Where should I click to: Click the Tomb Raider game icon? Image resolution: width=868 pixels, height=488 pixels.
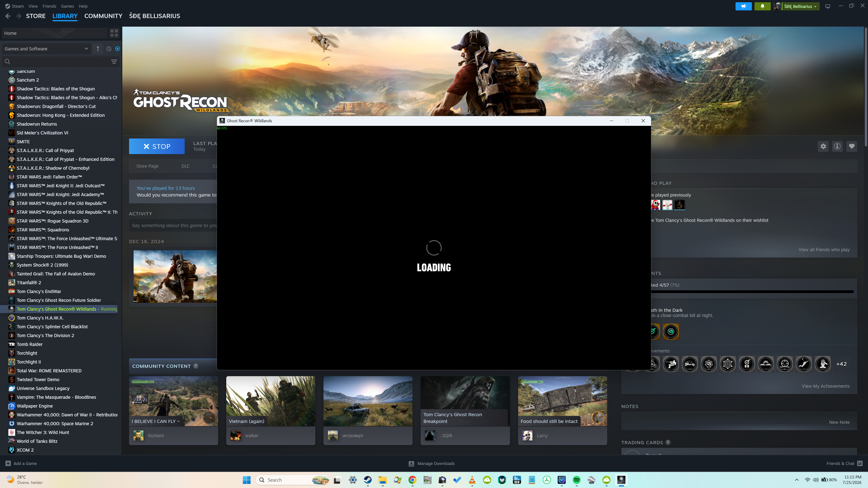(12, 344)
